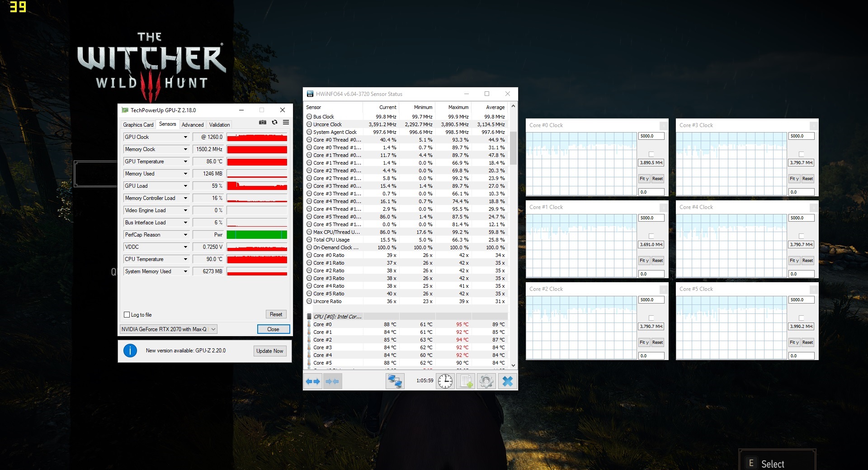868x470 pixels.
Task: Toggle the checkbox in Core #4 Clock graph
Action: (x=802, y=236)
